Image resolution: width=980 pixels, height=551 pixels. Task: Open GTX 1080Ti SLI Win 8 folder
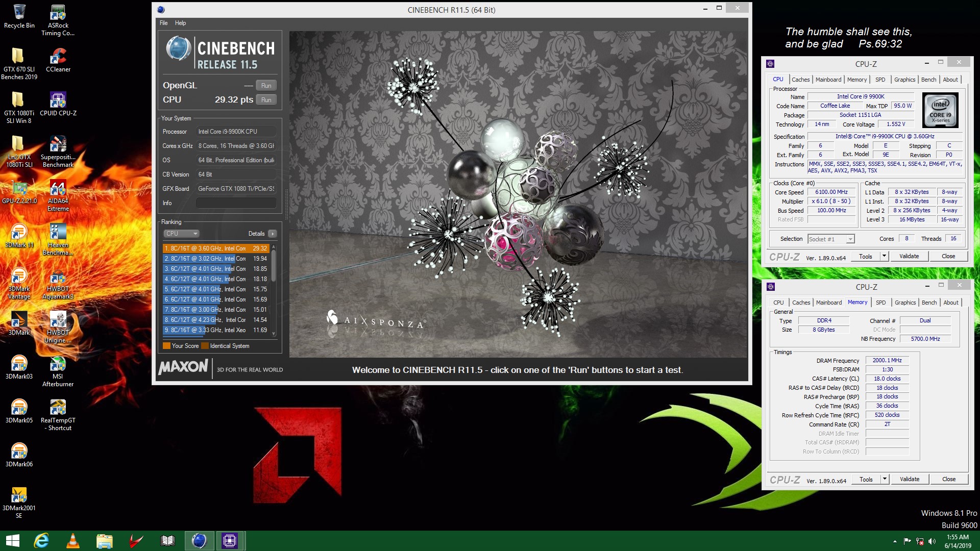(x=19, y=108)
